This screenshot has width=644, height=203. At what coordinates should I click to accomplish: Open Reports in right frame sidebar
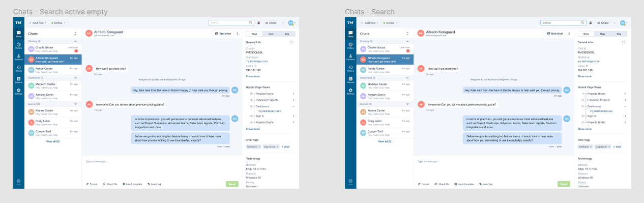350,80
